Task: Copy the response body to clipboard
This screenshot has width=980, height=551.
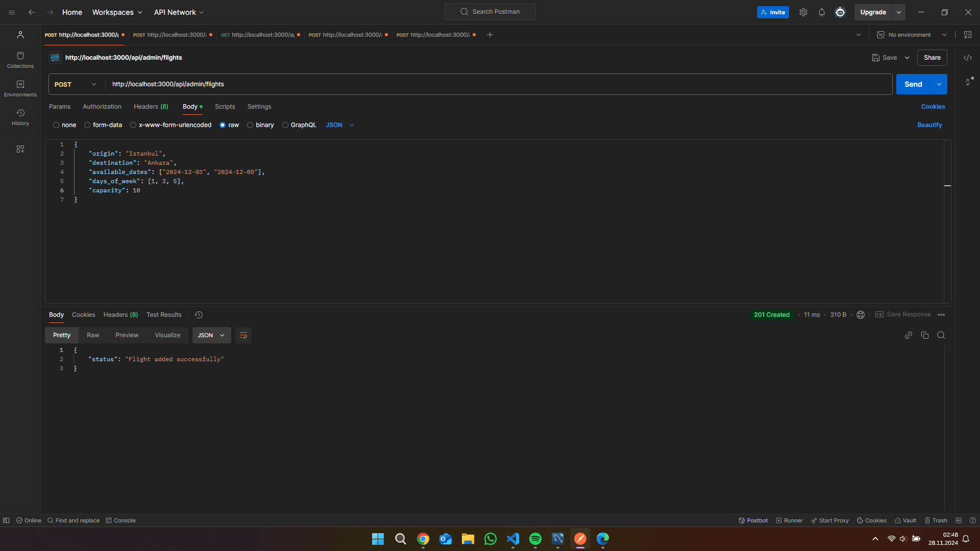Action: [x=924, y=335]
